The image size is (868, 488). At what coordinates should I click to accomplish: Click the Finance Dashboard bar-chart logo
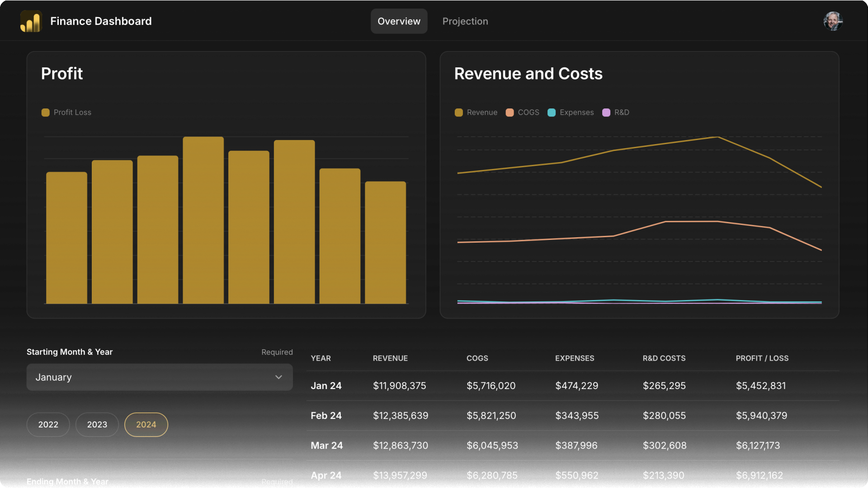(31, 21)
